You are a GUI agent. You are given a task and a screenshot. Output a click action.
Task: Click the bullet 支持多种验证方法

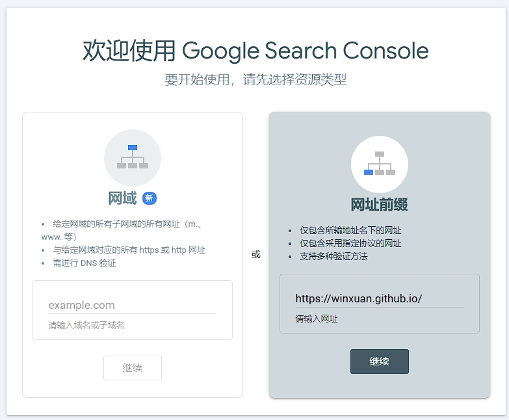point(333,256)
